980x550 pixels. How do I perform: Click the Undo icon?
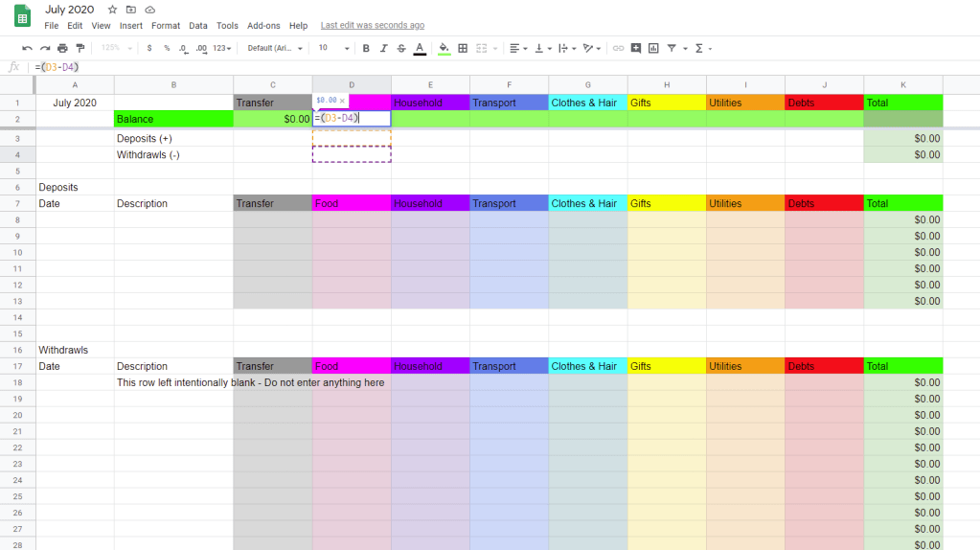tap(27, 48)
